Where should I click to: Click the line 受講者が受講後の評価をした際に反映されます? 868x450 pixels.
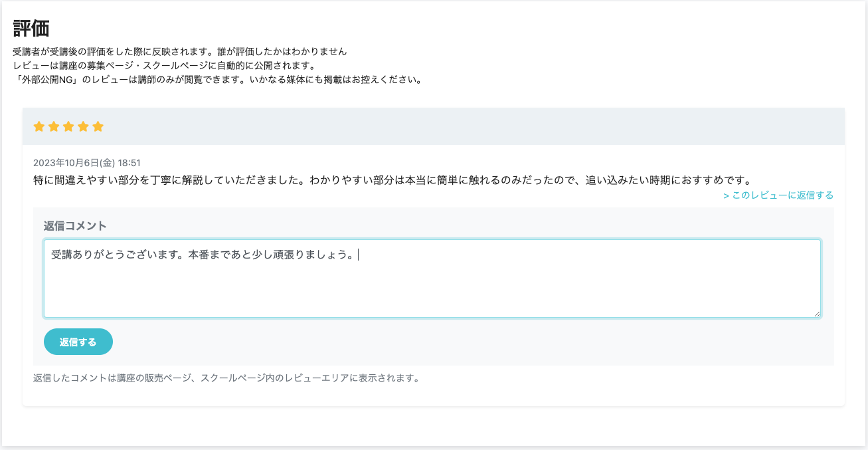[x=180, y=51]
